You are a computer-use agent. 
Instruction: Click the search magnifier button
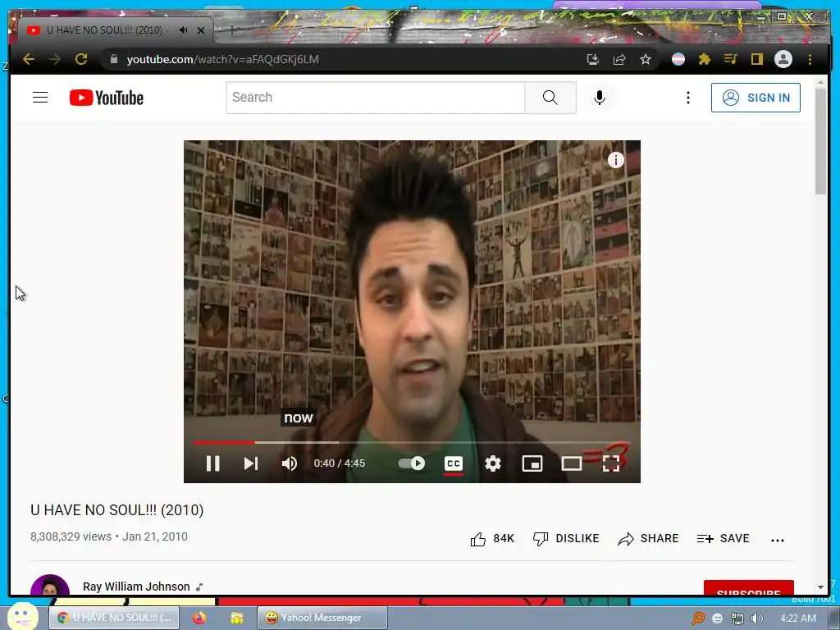coord(550,98)
